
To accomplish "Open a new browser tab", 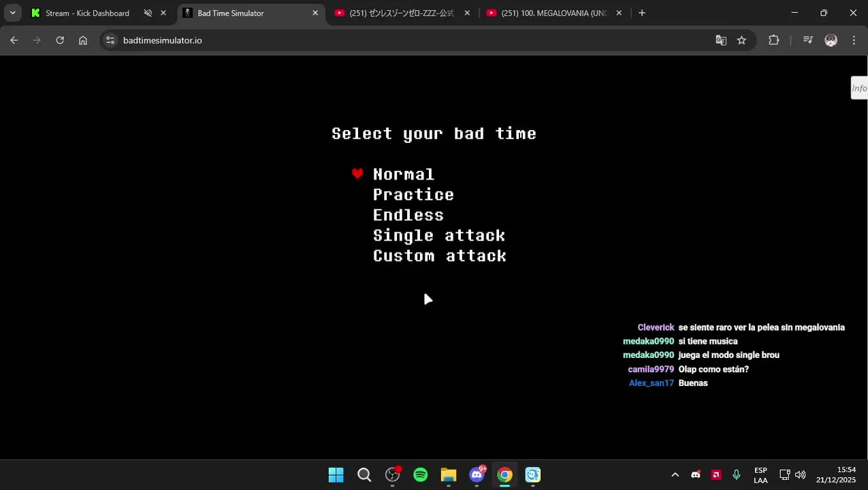I will [642, 13].
